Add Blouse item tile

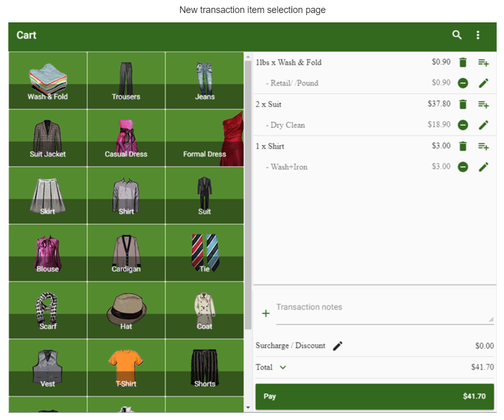(x=48, y=253)
